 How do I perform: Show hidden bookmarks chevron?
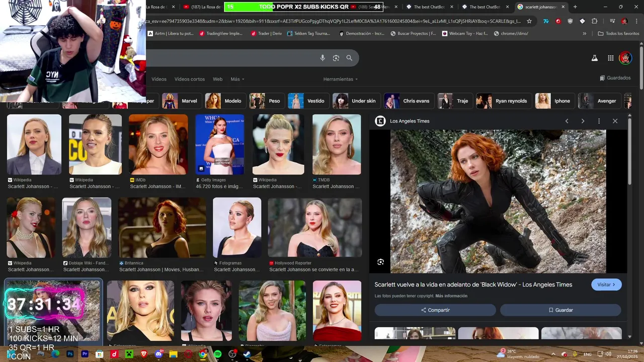[584, 33]
